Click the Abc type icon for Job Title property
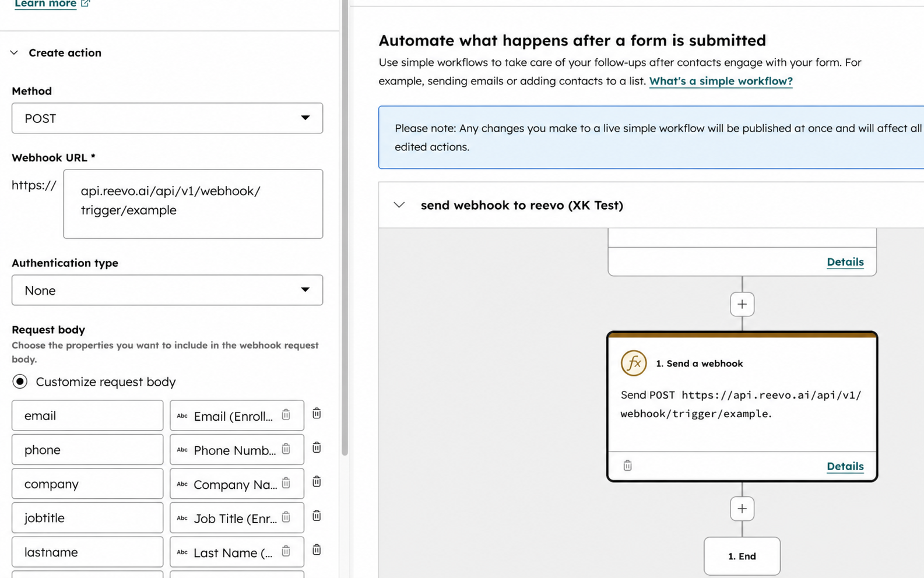 [x=182, y=518]
